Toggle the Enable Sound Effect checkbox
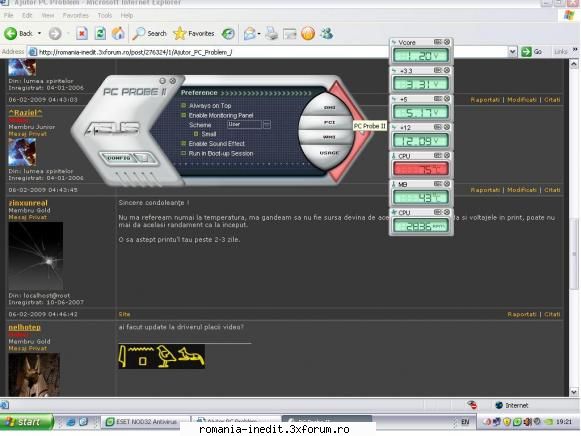The image size is (581, 436). point(183,143)
